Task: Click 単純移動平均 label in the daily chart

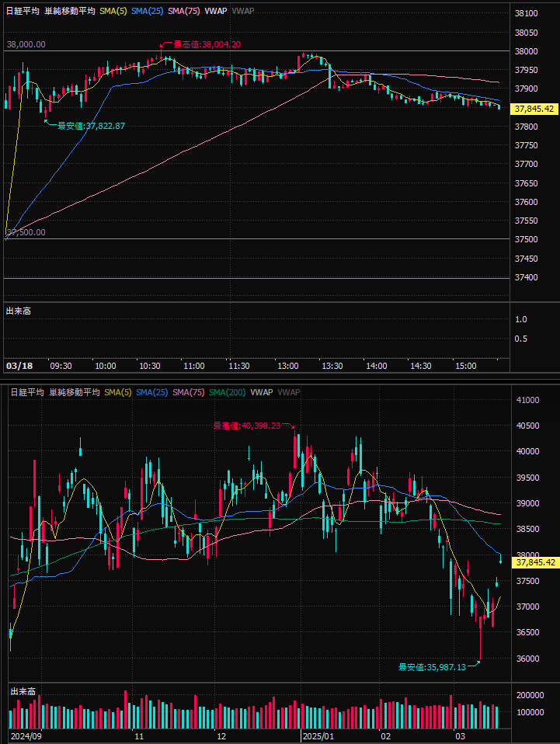Action: (x=75, y=392)
